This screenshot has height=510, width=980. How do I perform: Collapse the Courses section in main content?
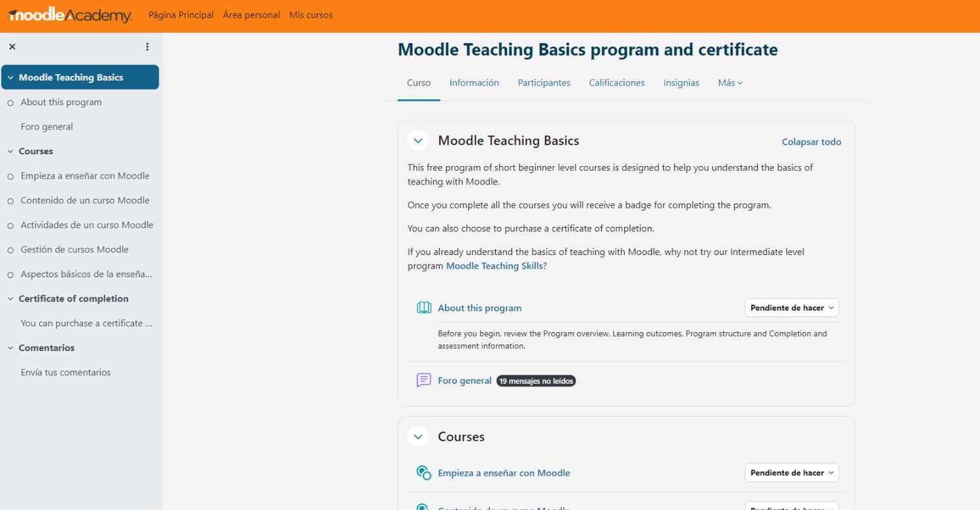click(418, 437)
